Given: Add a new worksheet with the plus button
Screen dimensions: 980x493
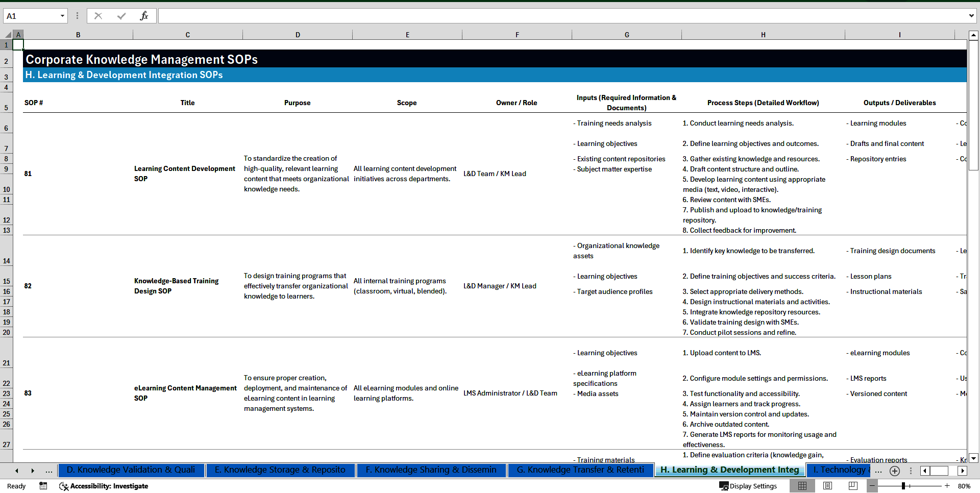Looking at the screenshot, I should click(x=894, y=471).
